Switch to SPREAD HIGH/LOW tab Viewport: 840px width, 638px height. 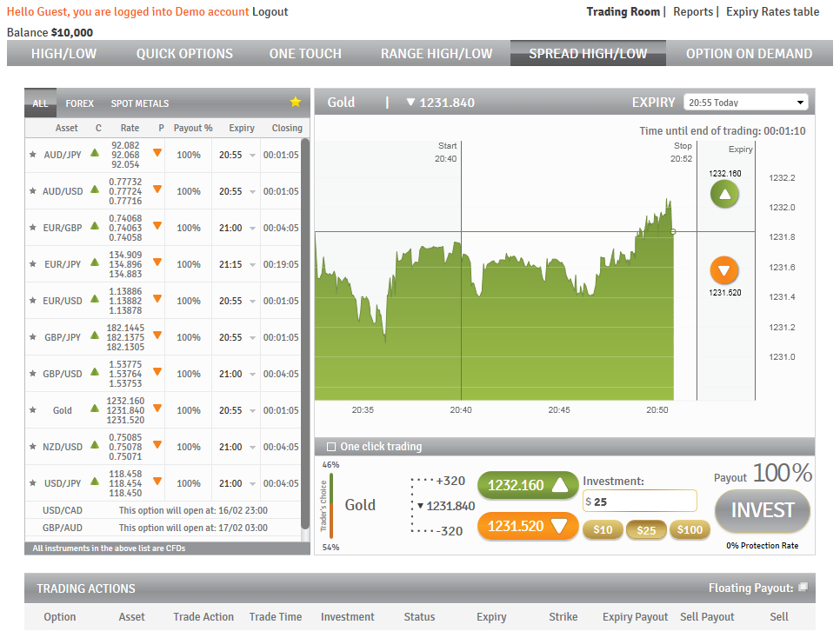588,54
